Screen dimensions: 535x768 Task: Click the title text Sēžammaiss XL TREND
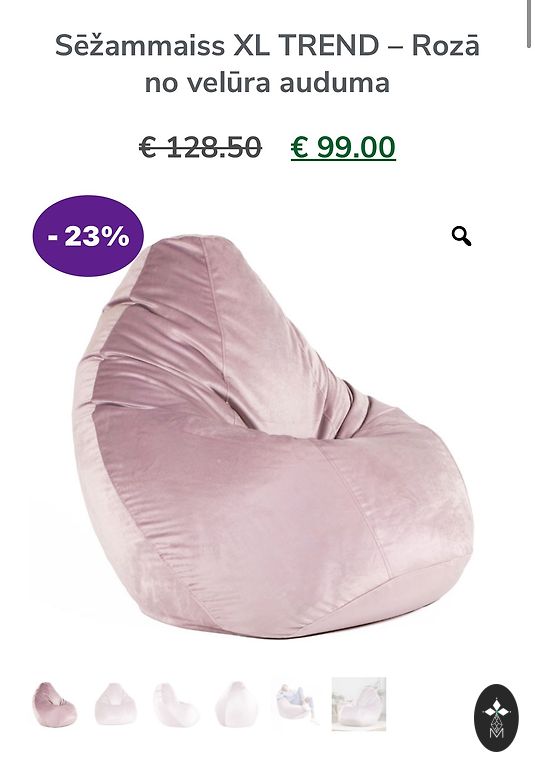[x=217, y=46]
